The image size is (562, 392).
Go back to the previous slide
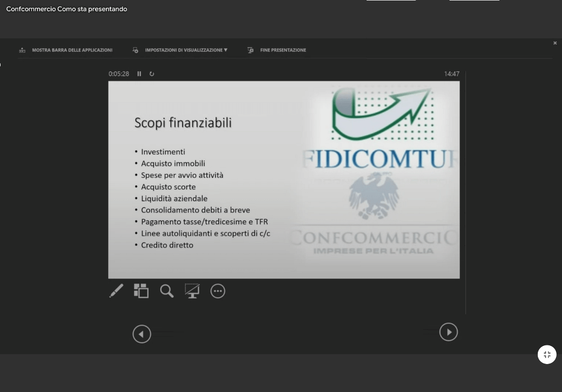tap(142, 333)
